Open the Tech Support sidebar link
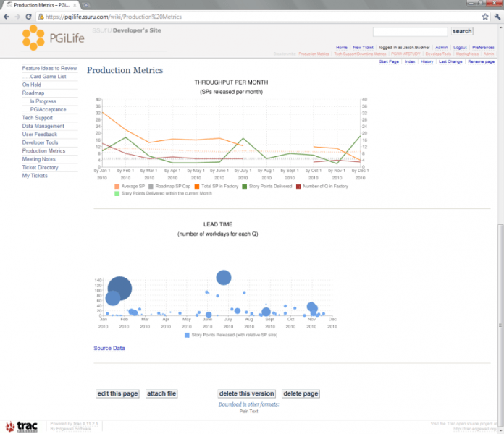504x434 pixels. point(37,118)
